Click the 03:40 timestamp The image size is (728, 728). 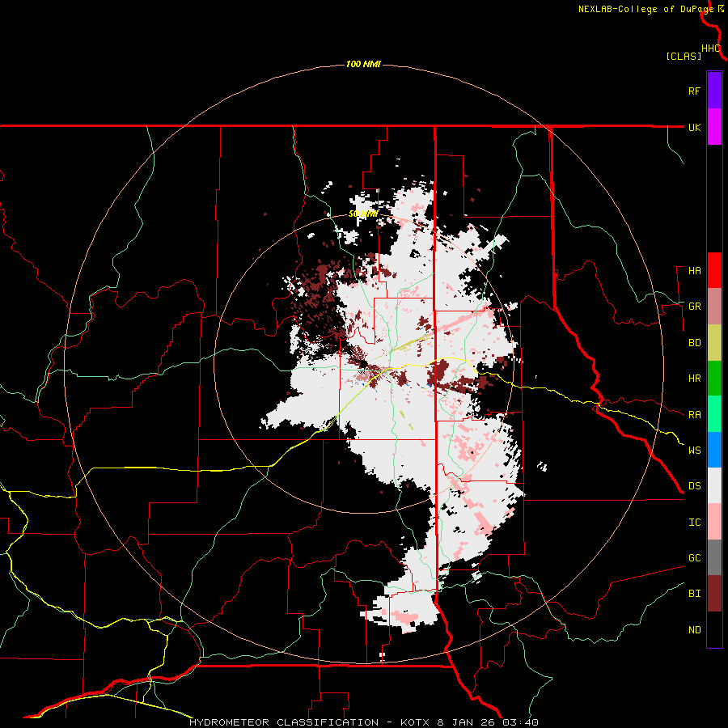[522, 722]
